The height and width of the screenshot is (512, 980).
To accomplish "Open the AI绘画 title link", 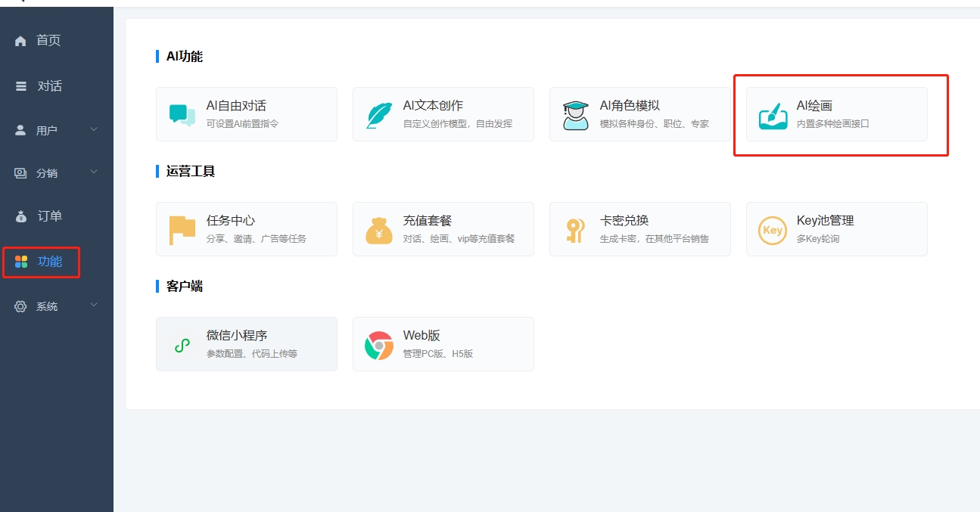I will click(x=814, y=106).
